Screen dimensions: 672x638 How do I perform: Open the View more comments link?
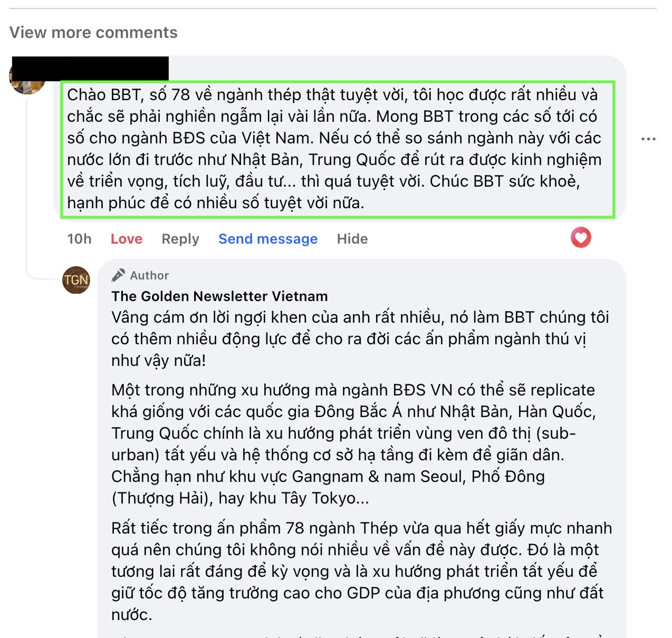93,33
